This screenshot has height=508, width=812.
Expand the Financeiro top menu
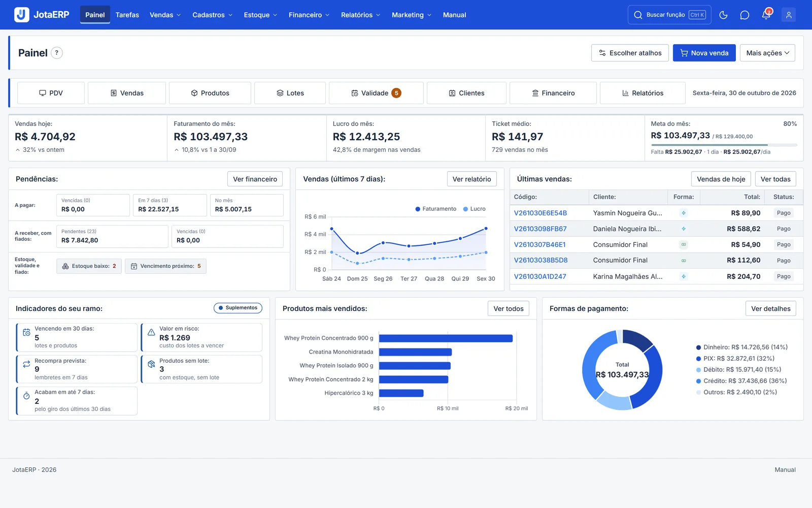pos(309,15)
